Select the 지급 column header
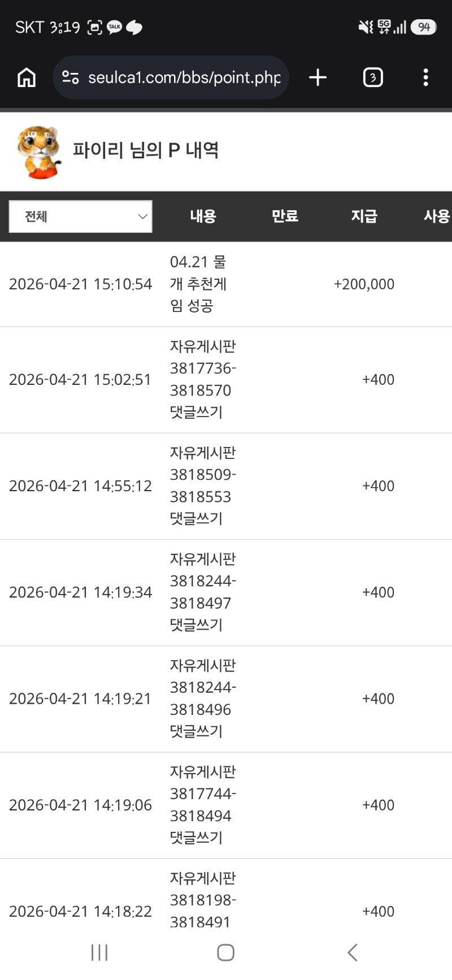 [x=364, y=216]
